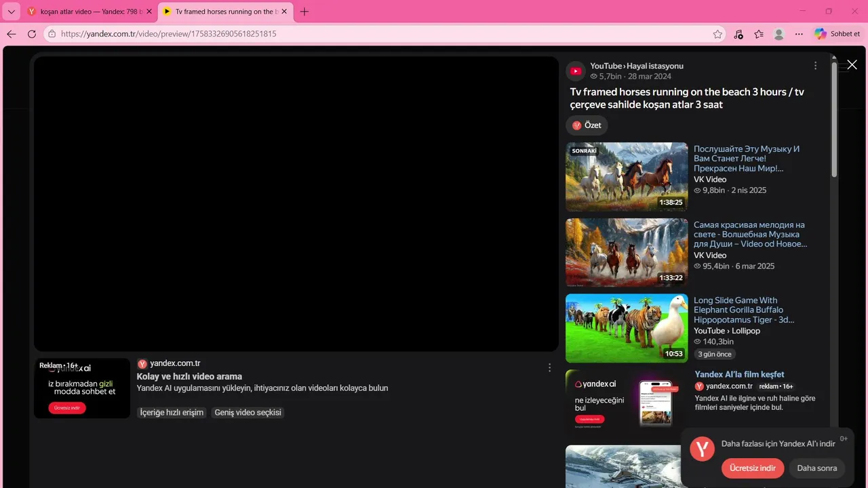Open Kolay ve hızlı video arama heading
Screen dimensions: 868x488
[x=189, y=376]
